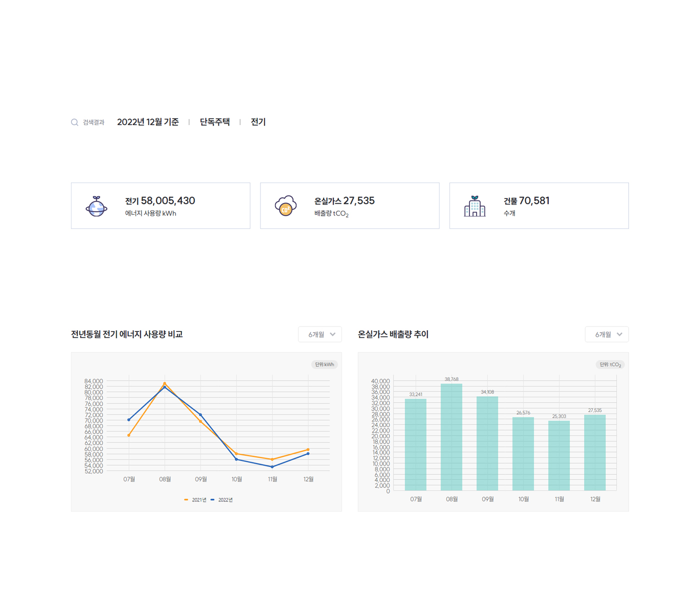Toggle the 2022년 legend series

tap(221, 500)
